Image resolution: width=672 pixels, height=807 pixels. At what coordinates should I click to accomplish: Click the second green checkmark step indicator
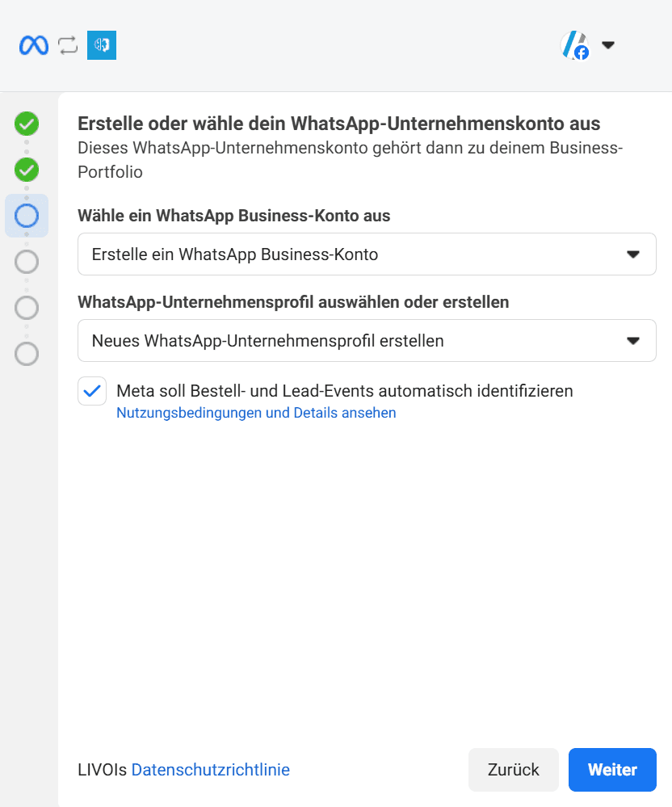(x=26, y=170)
